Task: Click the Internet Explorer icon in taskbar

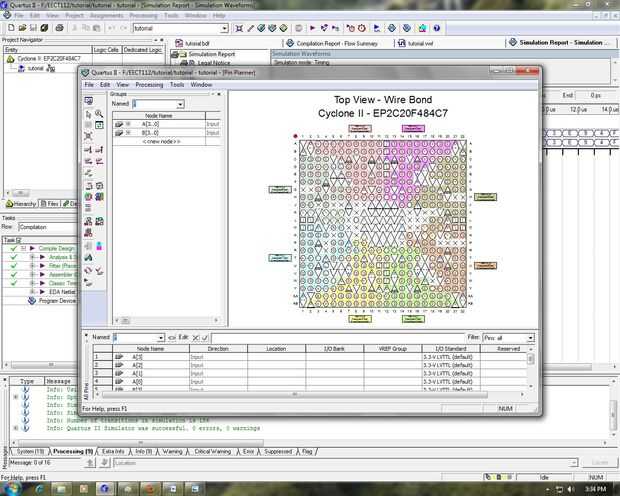Action: [40, 488]
